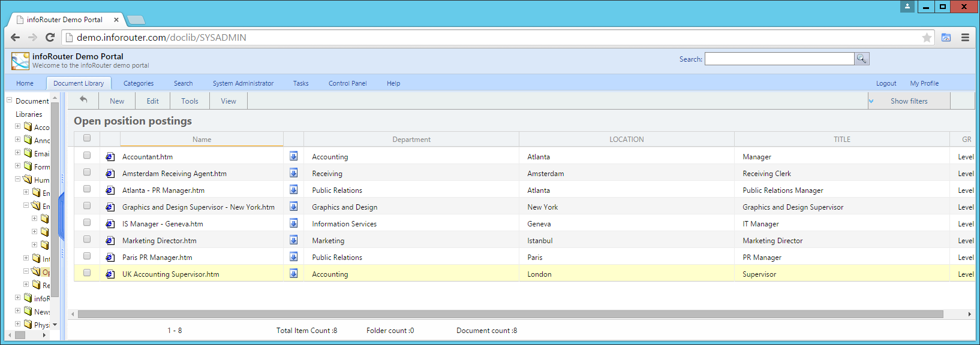Click the browser extension icon beside the star
This screenshot has width=980, height=345.
[x=946, y=38]
